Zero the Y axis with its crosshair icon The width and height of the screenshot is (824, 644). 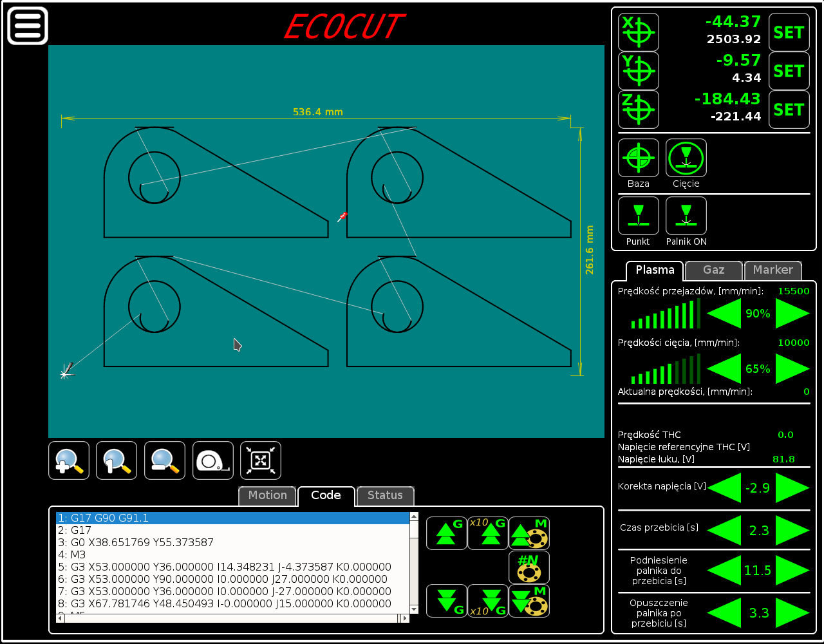click(x=639, y=71)
